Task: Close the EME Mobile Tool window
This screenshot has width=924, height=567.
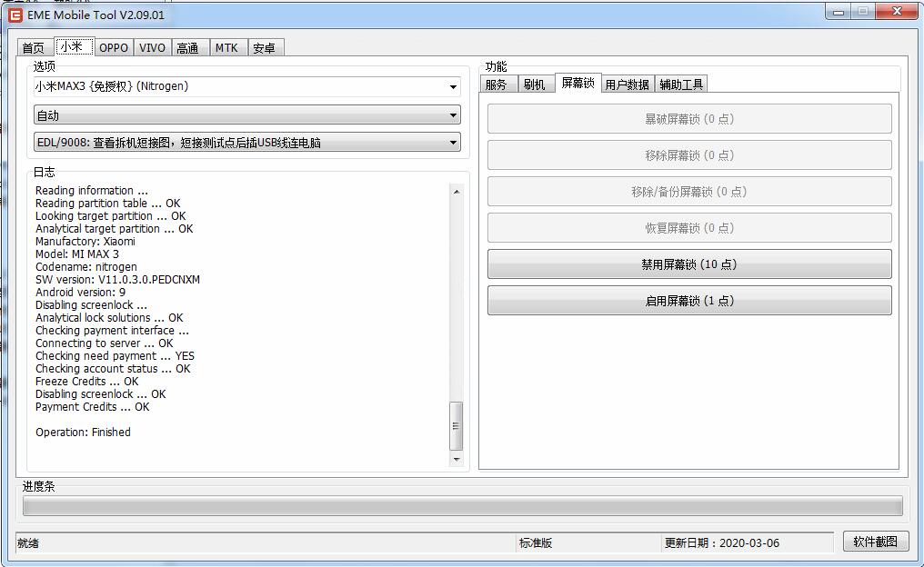Action: point(897,11)
